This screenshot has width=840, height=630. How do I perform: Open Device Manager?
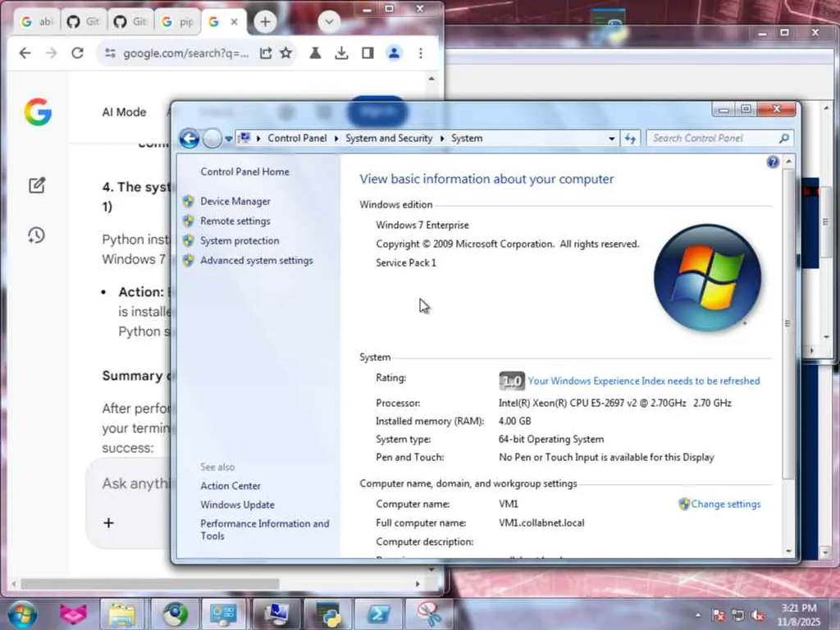235,201
